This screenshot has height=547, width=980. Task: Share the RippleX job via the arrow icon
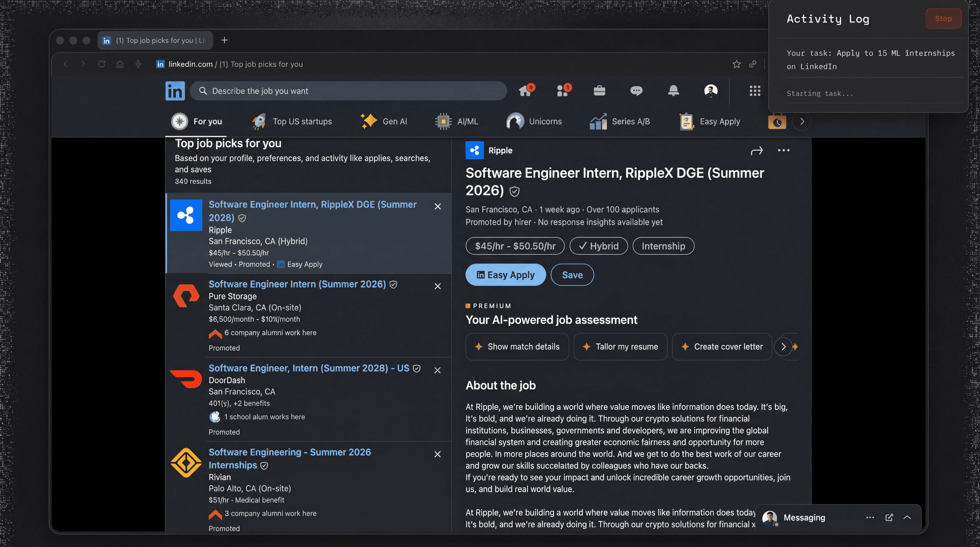pos(756,150)
